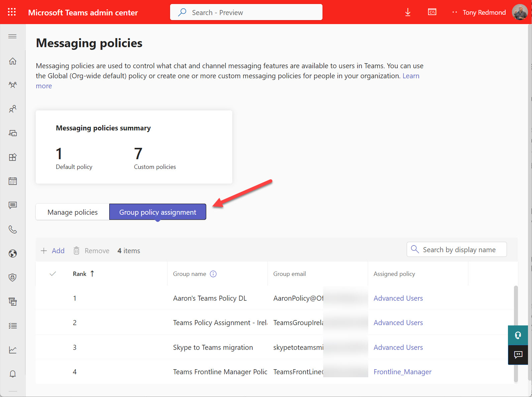Open the Voice phone icon in sidebar
The width and height of the screenshot is (532, 397).
tap(13, 229)
